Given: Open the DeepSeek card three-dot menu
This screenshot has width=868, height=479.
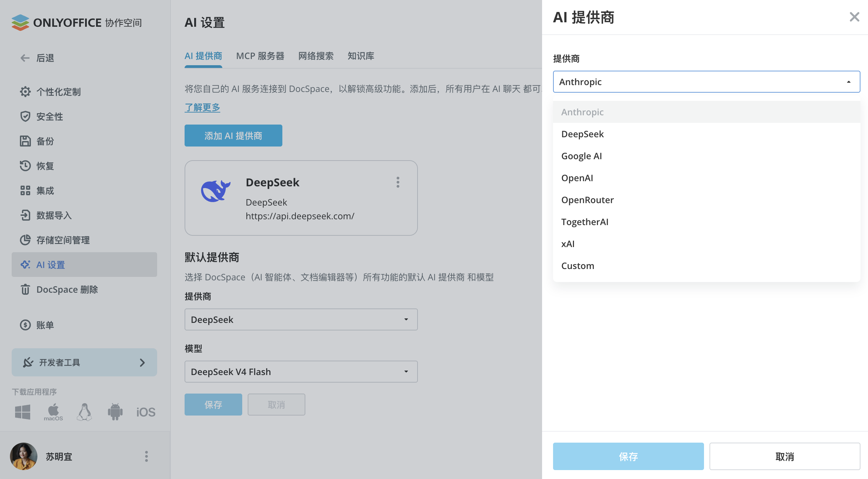Looking at the screenshot, I should 398,182.
